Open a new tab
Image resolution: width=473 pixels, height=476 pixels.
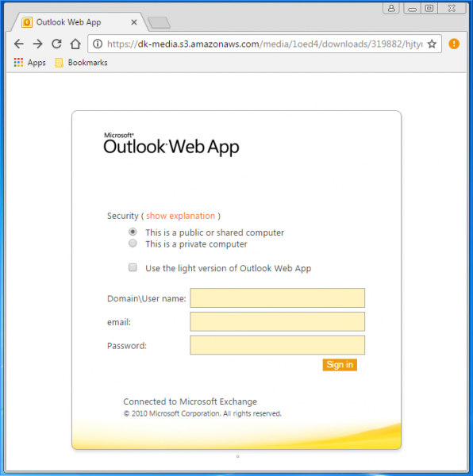point(159,23)
